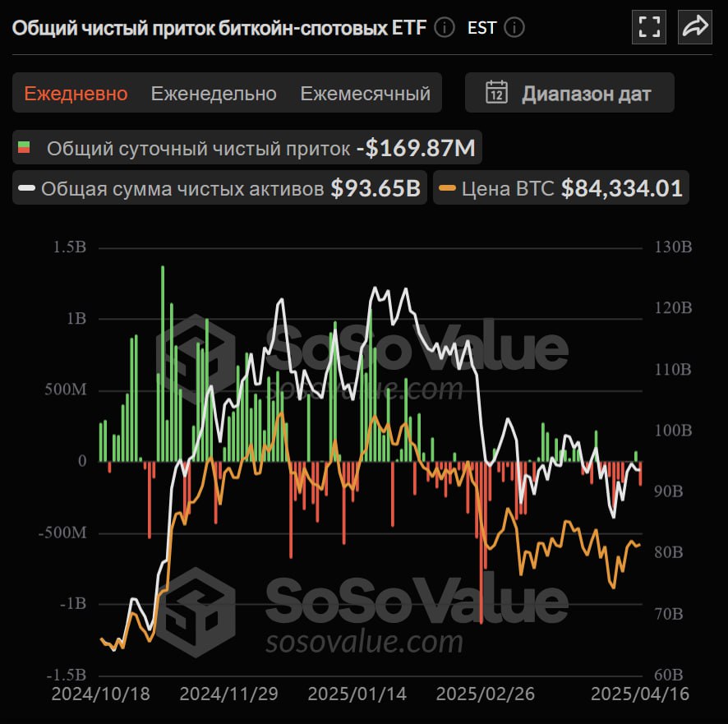This screenshot has height=724, width=728.
Task: Click the 130B right axis label
Action: [673, 247]
